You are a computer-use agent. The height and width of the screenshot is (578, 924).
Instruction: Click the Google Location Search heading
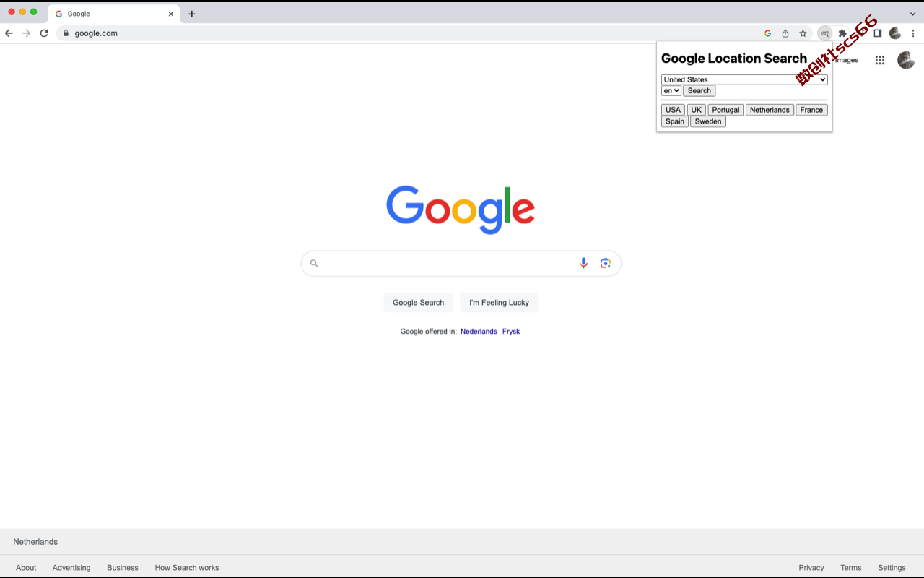[x=734, y=59]
